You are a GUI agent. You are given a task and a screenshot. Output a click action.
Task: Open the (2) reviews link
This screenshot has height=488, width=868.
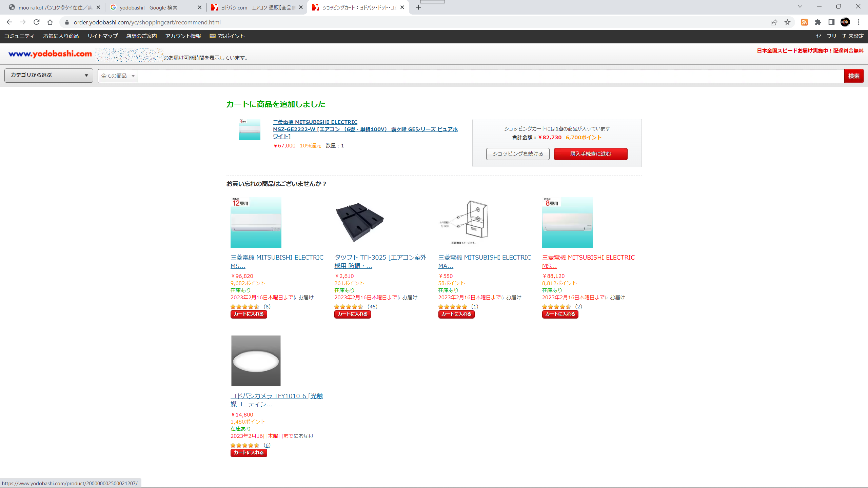578,307
